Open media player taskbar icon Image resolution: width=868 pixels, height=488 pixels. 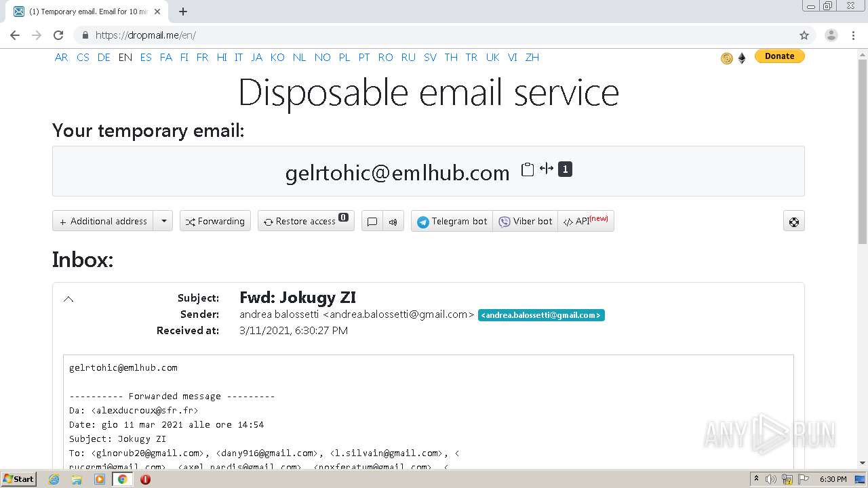click(x=100, y=479)
